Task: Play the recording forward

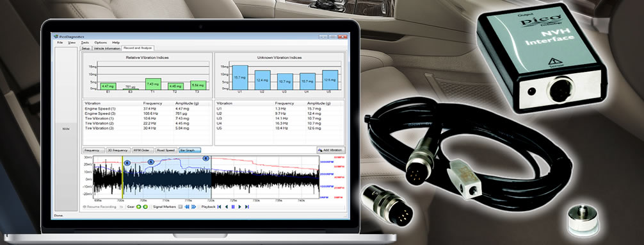Action: (x=240, y=207)
